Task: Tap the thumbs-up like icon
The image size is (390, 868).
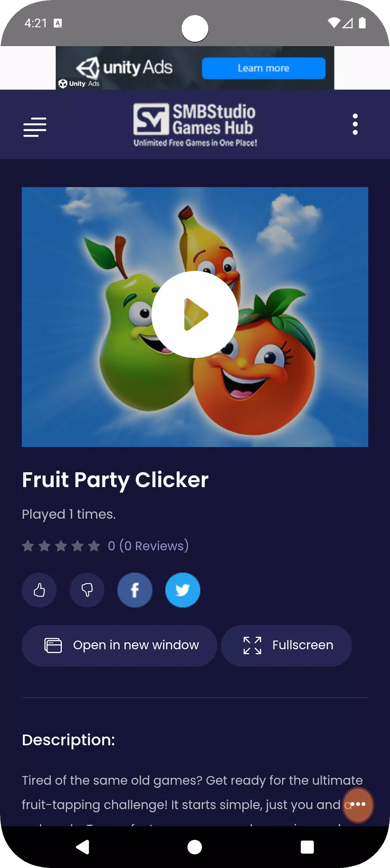Action: click(x=39, y=590)
